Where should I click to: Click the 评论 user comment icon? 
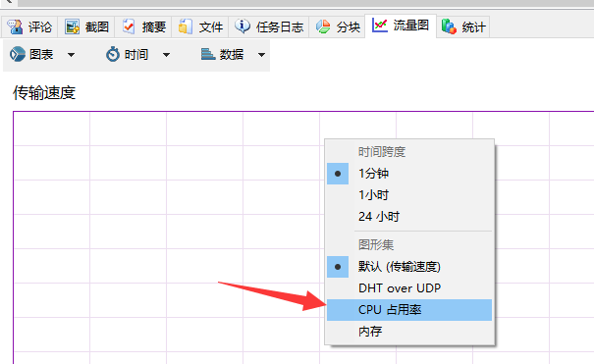15,26
